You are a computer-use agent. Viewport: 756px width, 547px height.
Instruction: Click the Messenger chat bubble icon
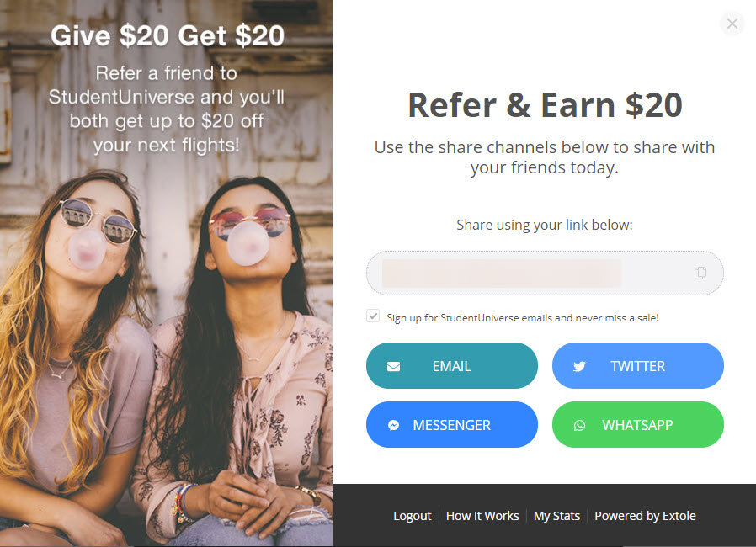point(393,425)
